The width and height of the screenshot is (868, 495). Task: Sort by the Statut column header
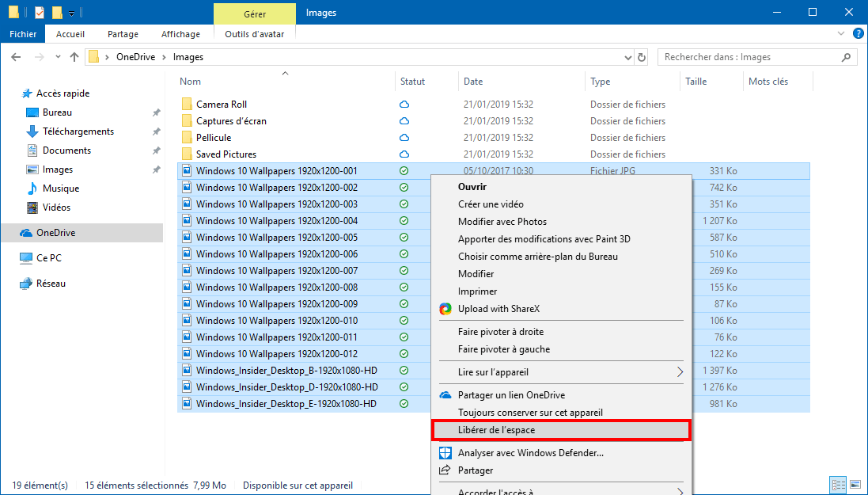pyautogui.click(x=412, y=82)
